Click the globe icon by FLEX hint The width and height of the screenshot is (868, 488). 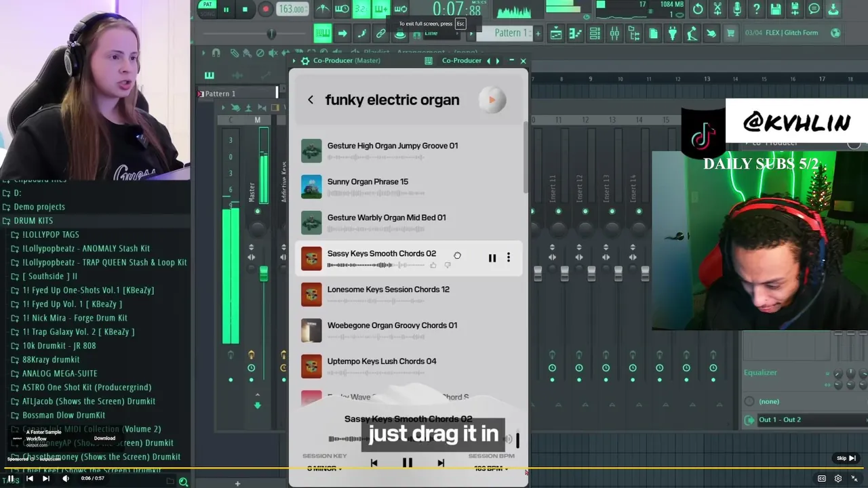click(835, 33)
